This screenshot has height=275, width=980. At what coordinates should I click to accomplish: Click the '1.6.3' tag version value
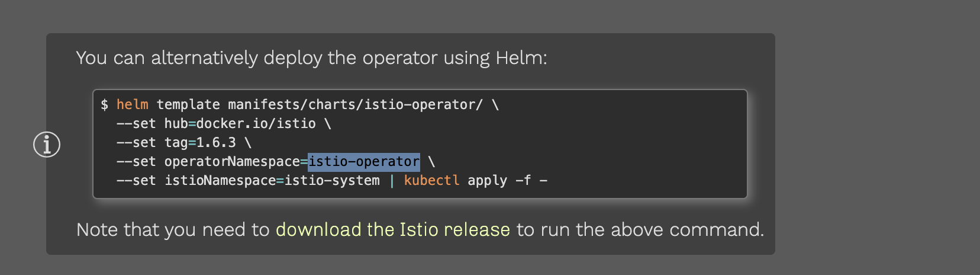point(216,142)
